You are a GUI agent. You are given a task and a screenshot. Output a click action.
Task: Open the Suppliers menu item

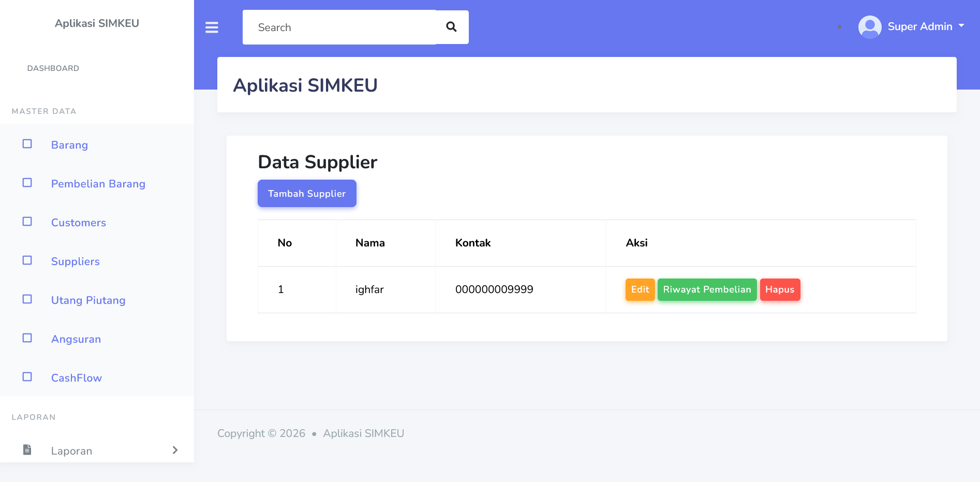pyautogui.click(x=76, y=261)
